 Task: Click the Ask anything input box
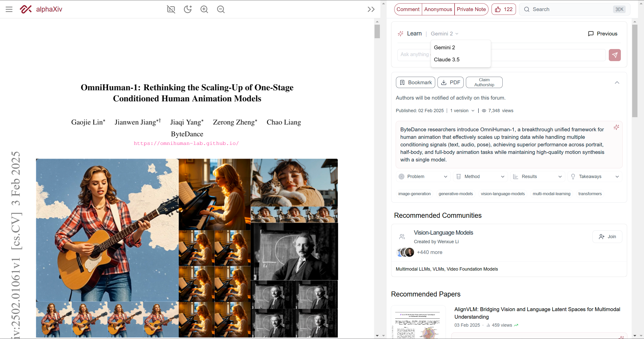(501, 55)
